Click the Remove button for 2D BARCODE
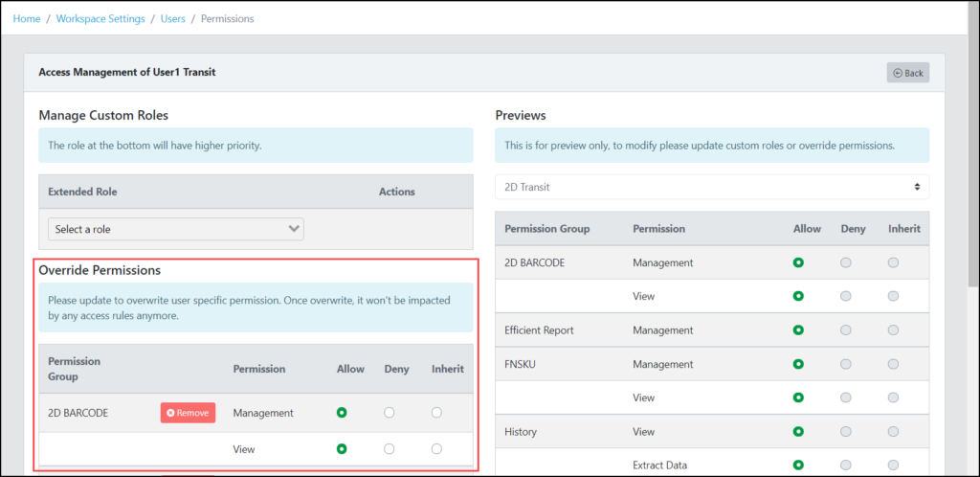 tap(189, 413)
